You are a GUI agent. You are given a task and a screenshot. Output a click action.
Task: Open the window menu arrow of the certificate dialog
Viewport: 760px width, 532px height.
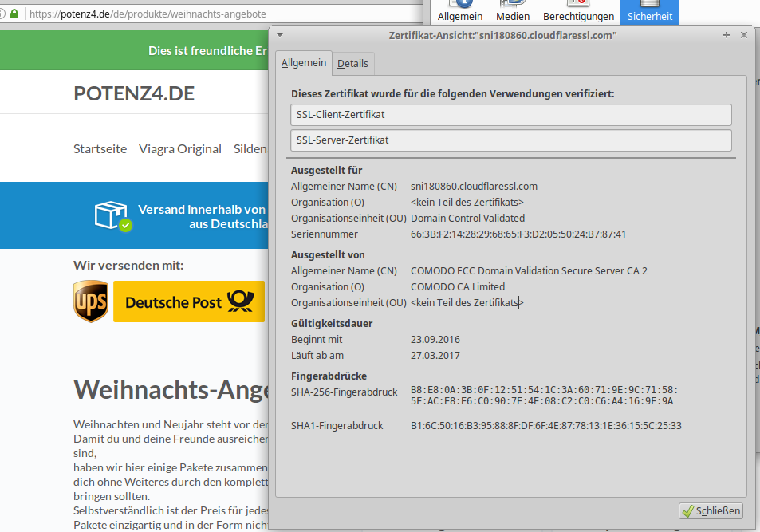coord(280,35)
